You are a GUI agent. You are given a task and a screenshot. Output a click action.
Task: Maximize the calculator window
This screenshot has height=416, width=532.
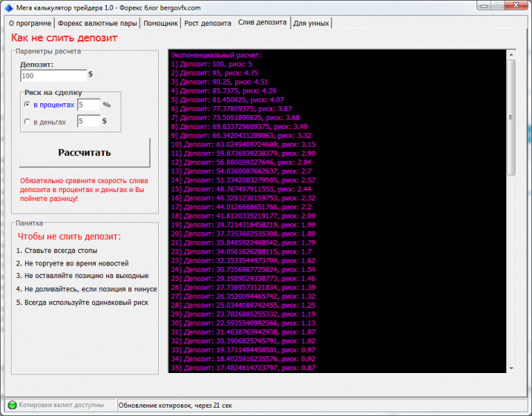point(498,6)
